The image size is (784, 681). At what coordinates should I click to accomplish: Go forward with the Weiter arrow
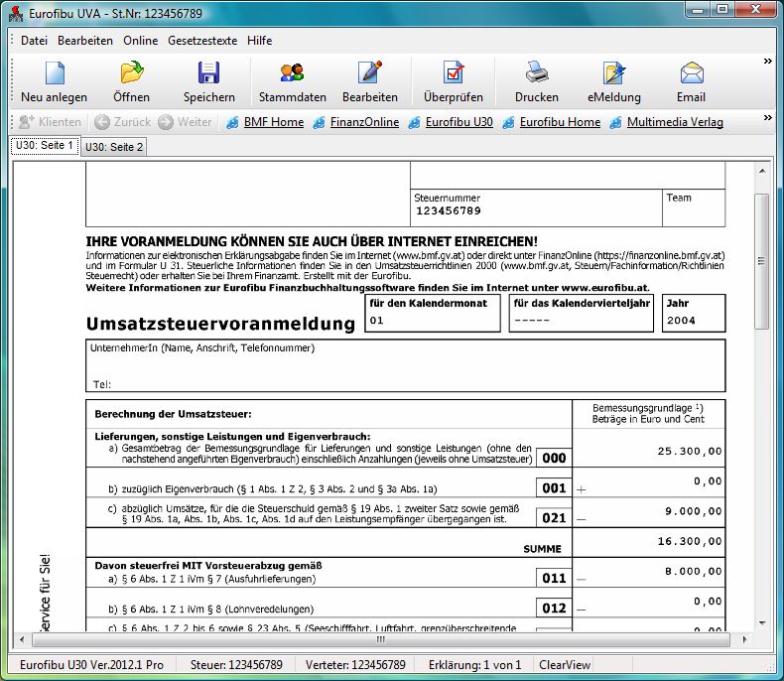[x=166, y=122]
